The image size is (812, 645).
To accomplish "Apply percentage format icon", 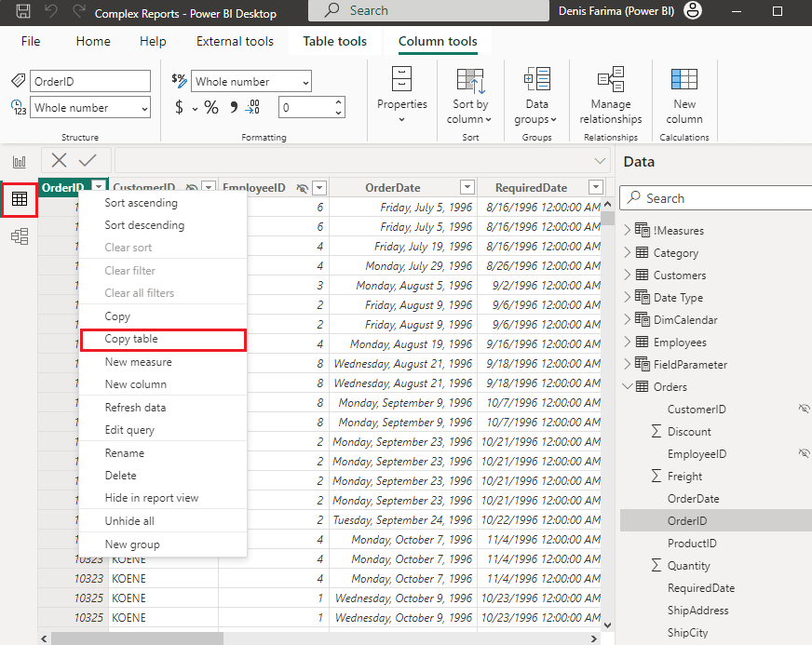I will pos(211,108).
